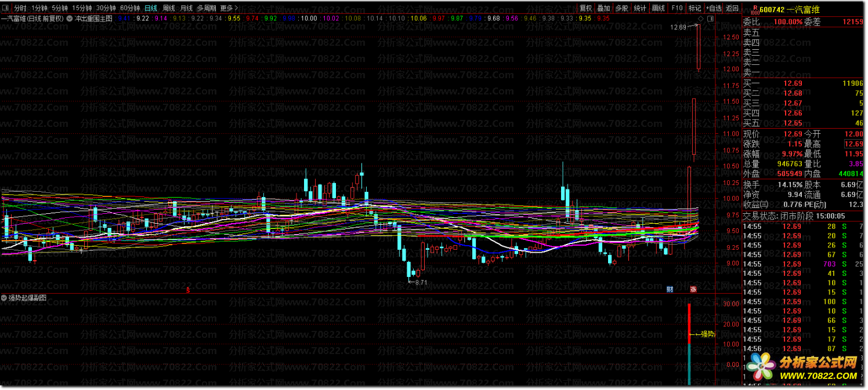Open the 强势起爆副图 indicator dropdown circle

[x=5, y=298]
